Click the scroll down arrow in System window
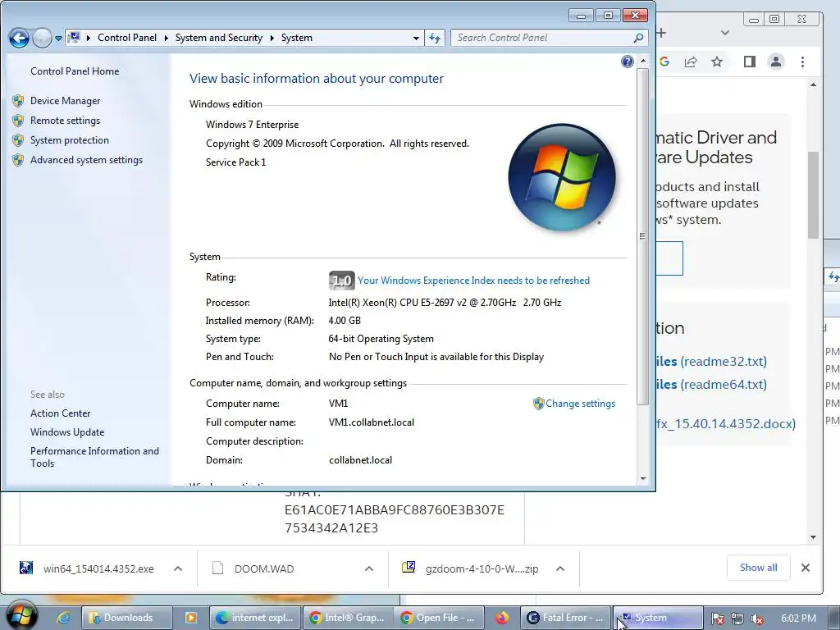The height and width of the screenshot is (630, 840). point(643,479)
